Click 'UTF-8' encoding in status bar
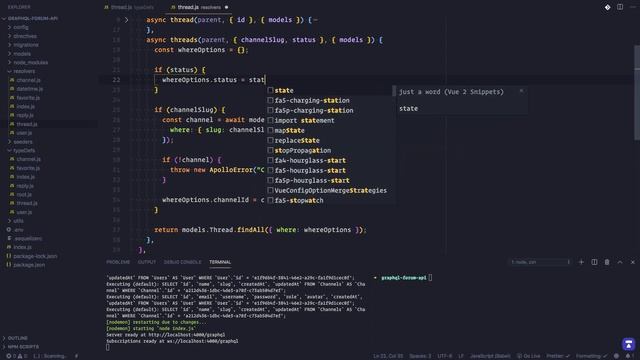Image resolution: width=640 pixels, height=360 pixels. coord(445,356)
